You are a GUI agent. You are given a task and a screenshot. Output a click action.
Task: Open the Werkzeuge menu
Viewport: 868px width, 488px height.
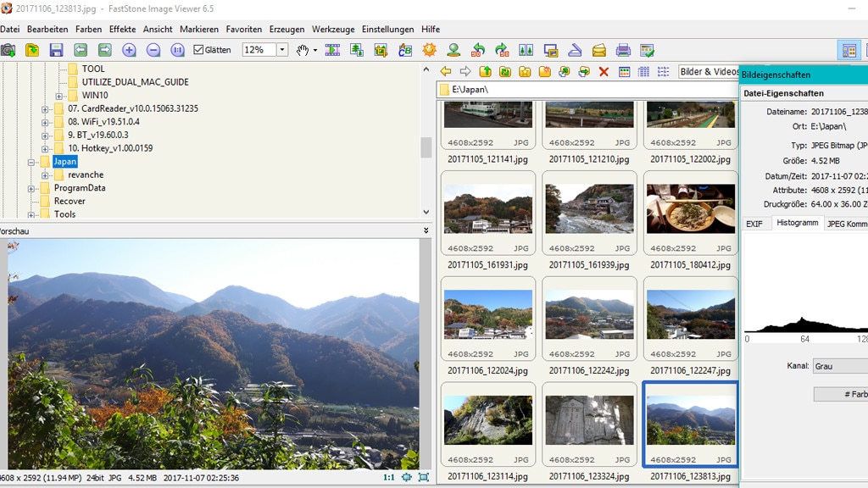(332, 29)
